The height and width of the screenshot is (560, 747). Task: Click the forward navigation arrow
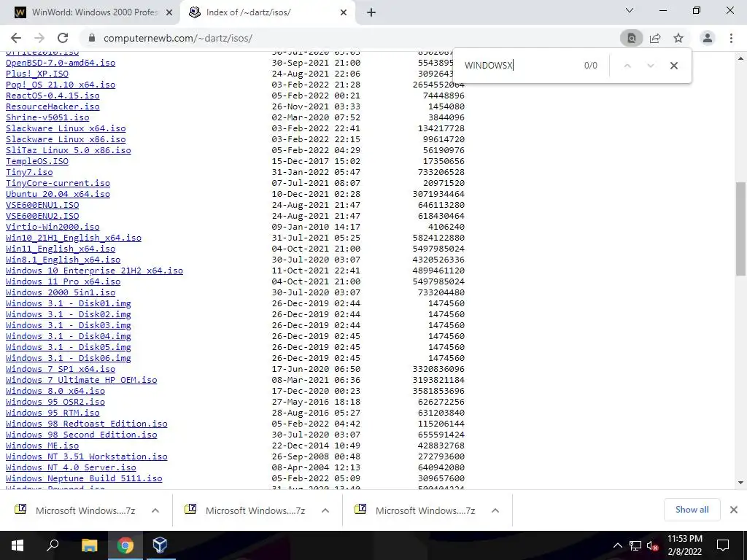coord(39,38)
